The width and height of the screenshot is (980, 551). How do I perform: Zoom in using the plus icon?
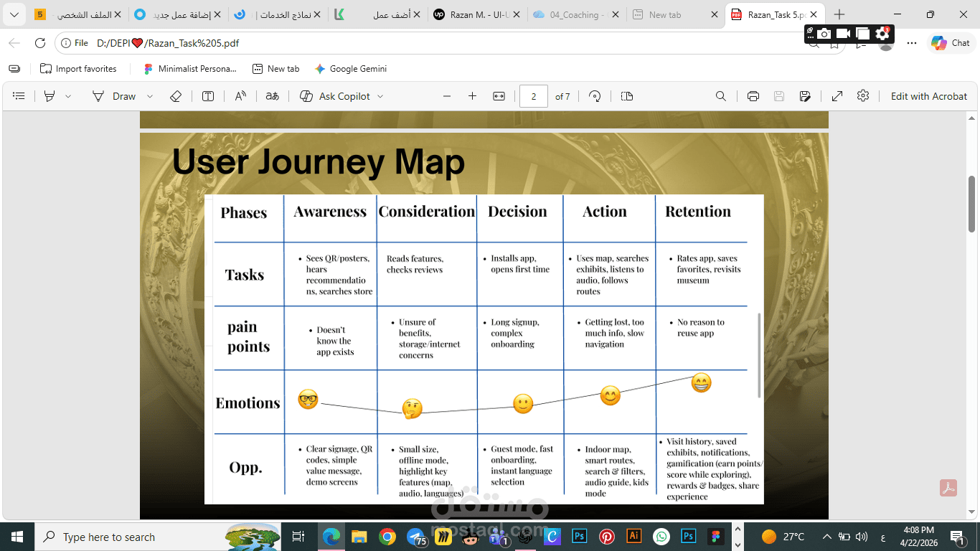point(472,96)
